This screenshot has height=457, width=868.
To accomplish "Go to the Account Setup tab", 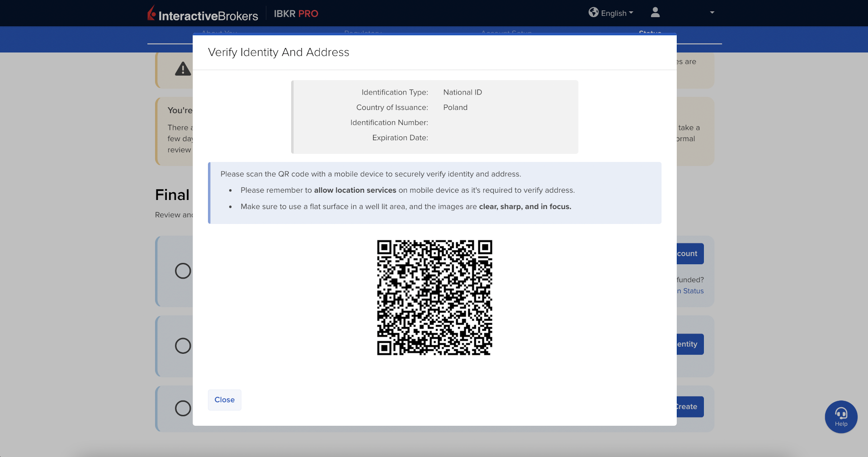I will point(506,33).
